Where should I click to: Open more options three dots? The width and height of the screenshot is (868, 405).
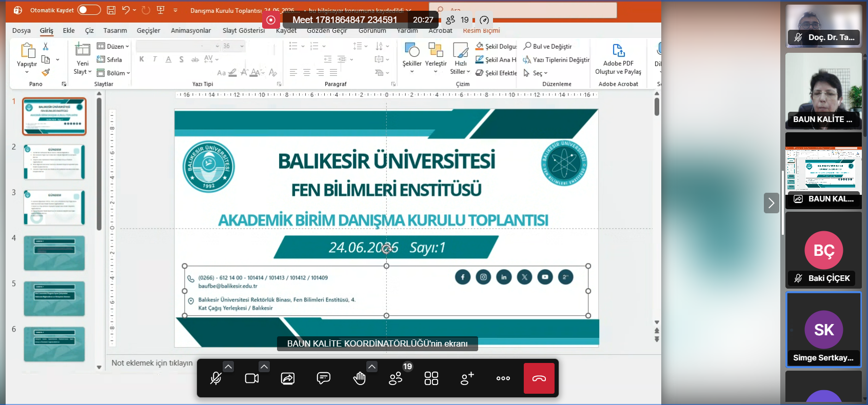(503, 378)
